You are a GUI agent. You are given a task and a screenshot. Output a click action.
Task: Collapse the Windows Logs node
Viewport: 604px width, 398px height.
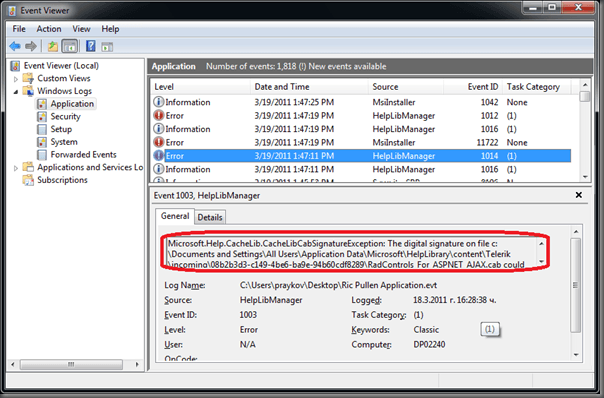16,92
